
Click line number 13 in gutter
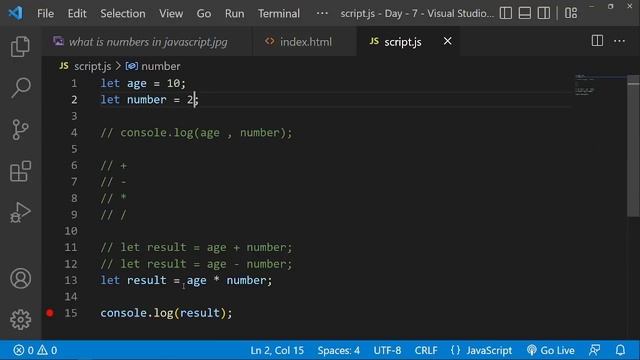pos(71,280)
